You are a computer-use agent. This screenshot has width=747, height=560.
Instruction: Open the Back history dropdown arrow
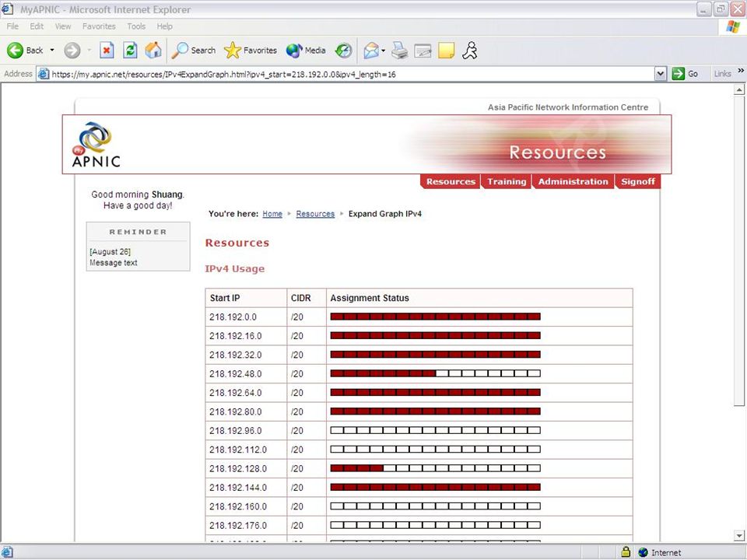pos(52,50)
